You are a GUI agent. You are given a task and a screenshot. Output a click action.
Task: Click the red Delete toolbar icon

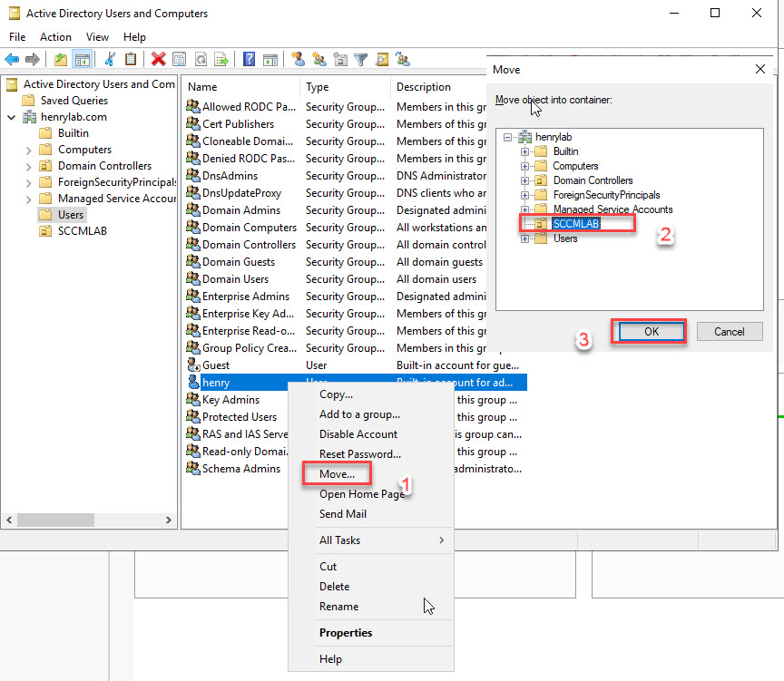(x=158, y=60)
